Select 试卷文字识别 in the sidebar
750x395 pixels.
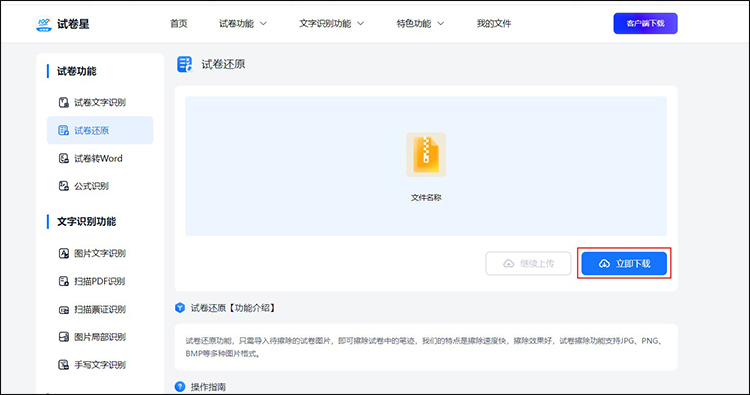[100, 102]
